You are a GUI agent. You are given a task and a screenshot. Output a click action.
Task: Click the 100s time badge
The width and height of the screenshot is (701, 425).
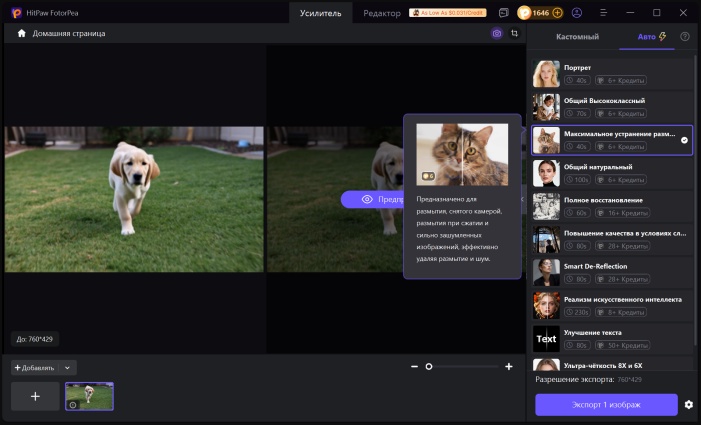pos(577,180)
